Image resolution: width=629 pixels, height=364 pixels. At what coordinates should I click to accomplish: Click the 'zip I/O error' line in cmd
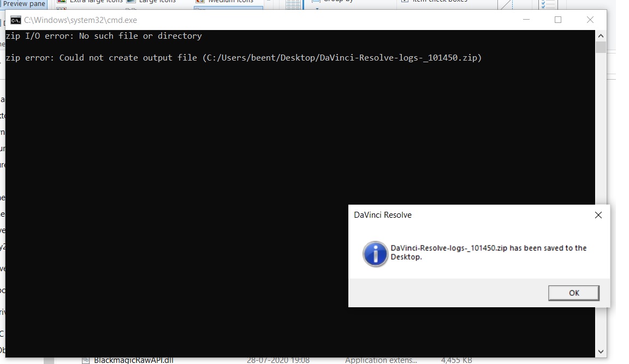click(104, 35)
